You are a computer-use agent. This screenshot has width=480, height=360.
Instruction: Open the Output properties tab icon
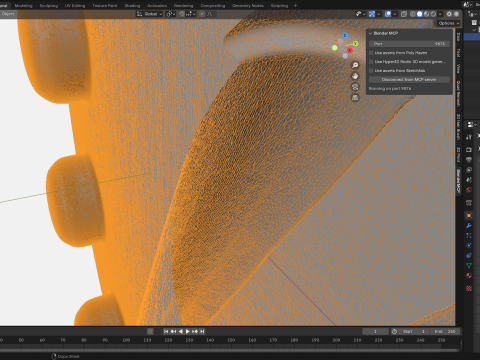pos(469,160)
